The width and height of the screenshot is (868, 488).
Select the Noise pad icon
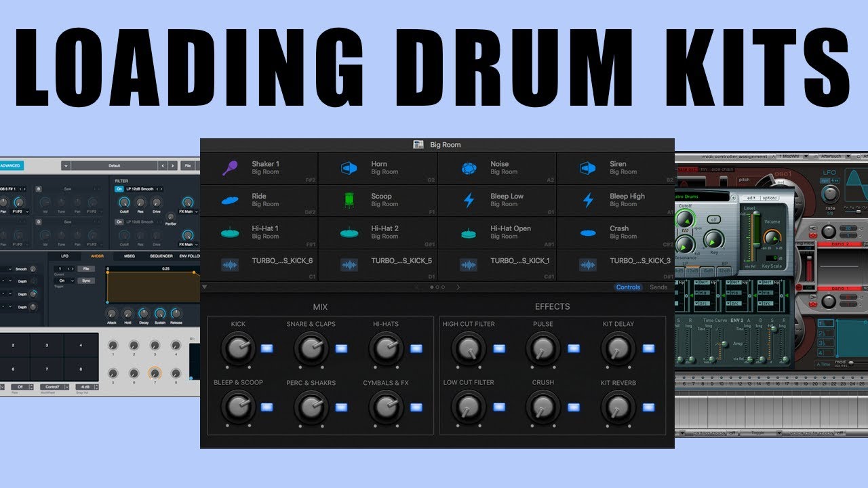469,168
